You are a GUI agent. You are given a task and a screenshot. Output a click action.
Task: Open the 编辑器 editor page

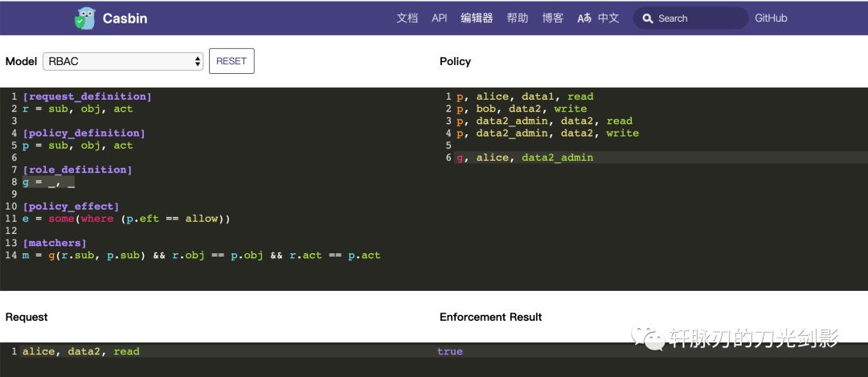click(477, 18)
